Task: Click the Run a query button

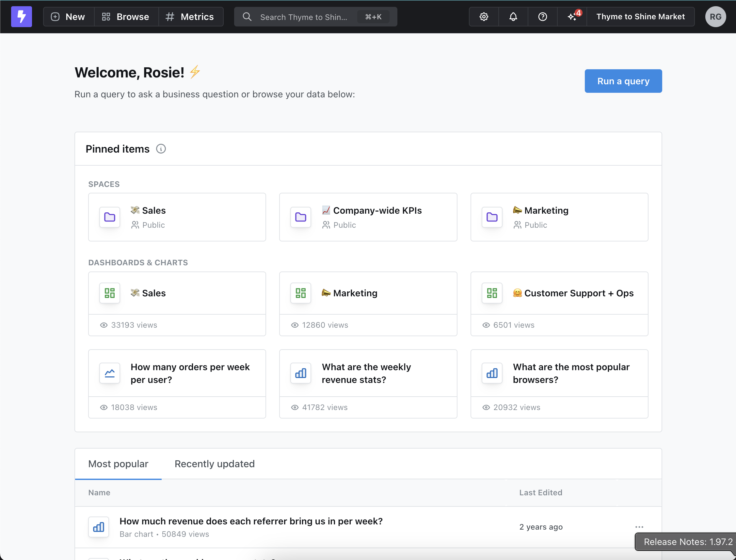Action: coord(623,81)
